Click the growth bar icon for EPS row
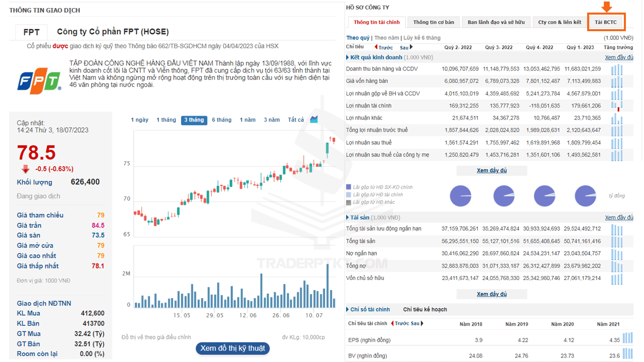 627,338
